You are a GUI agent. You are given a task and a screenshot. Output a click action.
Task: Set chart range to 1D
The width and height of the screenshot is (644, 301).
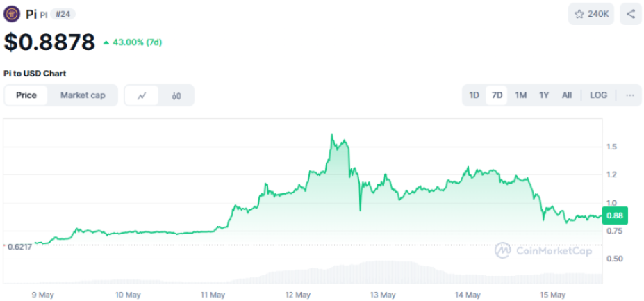click(x=474, y=95)
